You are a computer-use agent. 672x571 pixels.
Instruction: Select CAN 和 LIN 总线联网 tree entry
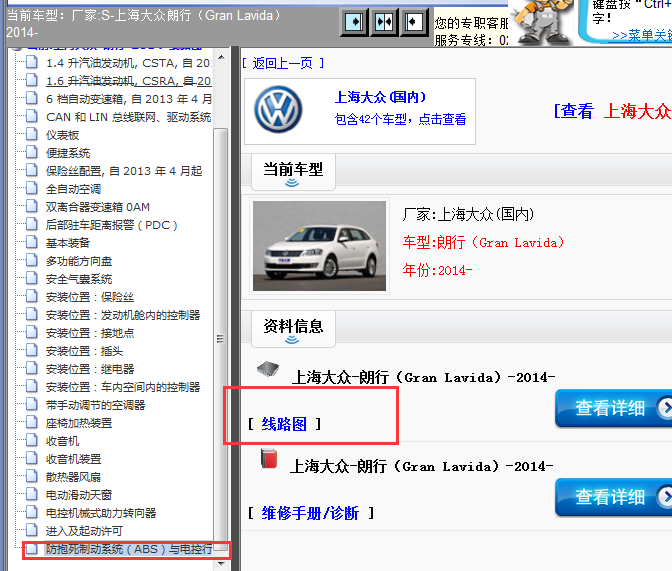coord(129,117)
